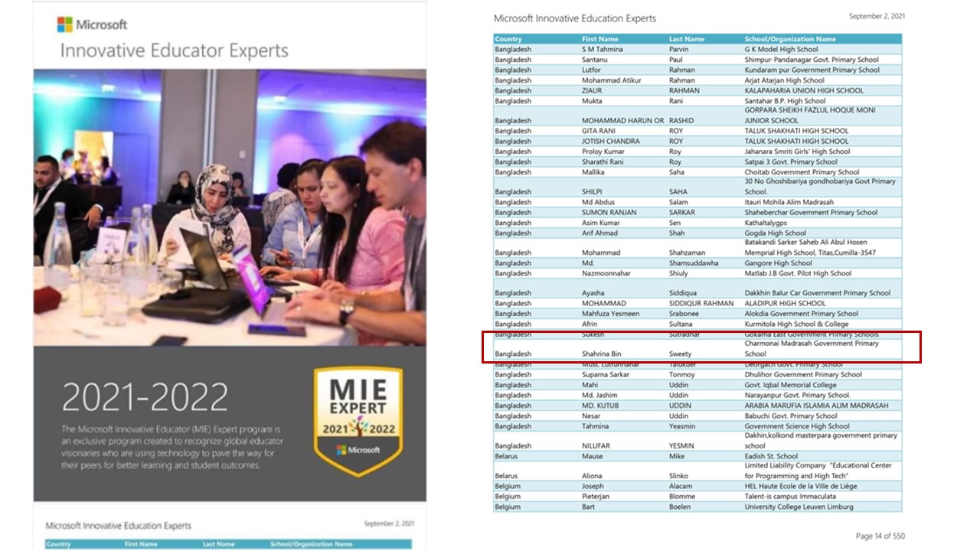Screen dimensions: 980x551
Task: Click "School/Organization Name" header in right table
Action: point(790,39)
